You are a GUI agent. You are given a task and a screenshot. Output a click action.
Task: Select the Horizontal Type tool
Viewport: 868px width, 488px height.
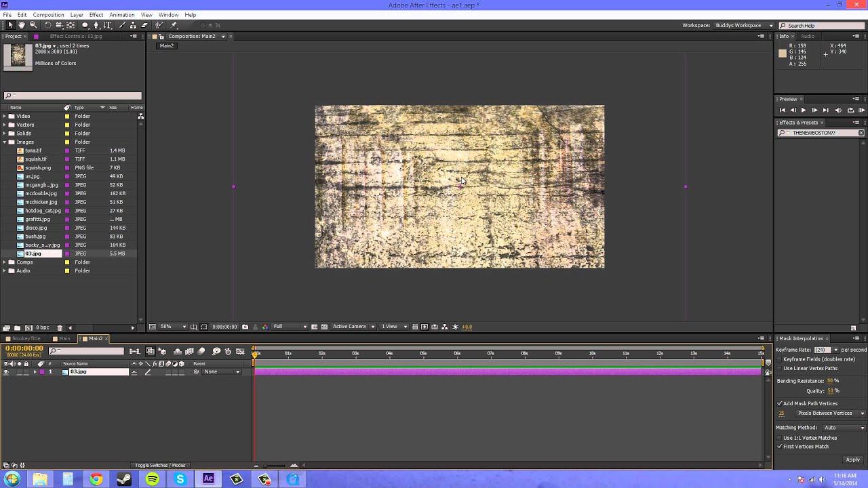tap(108, 25)
